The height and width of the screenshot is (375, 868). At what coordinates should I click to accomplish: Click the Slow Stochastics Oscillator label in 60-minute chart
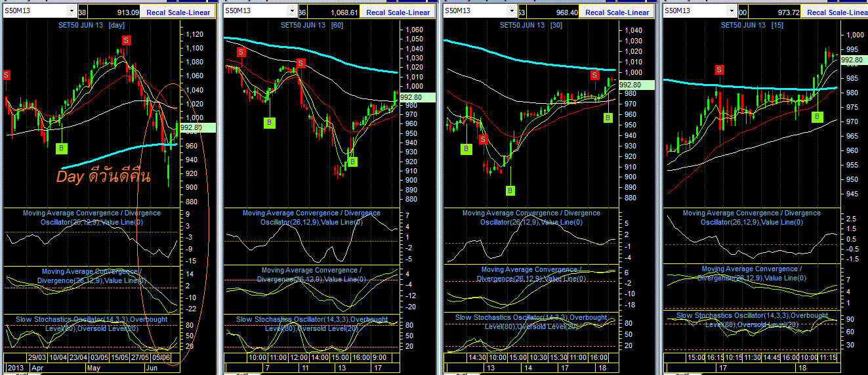coord(311,323)
